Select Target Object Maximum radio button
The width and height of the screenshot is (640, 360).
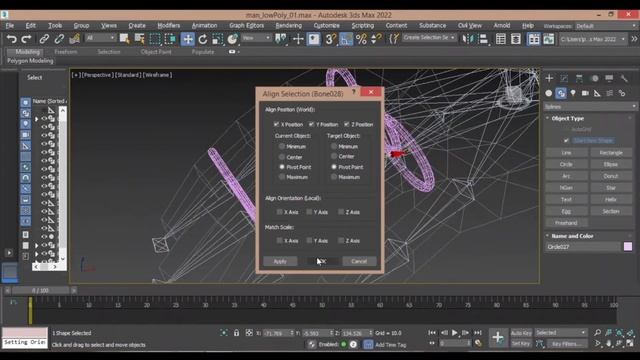point(334,177)
